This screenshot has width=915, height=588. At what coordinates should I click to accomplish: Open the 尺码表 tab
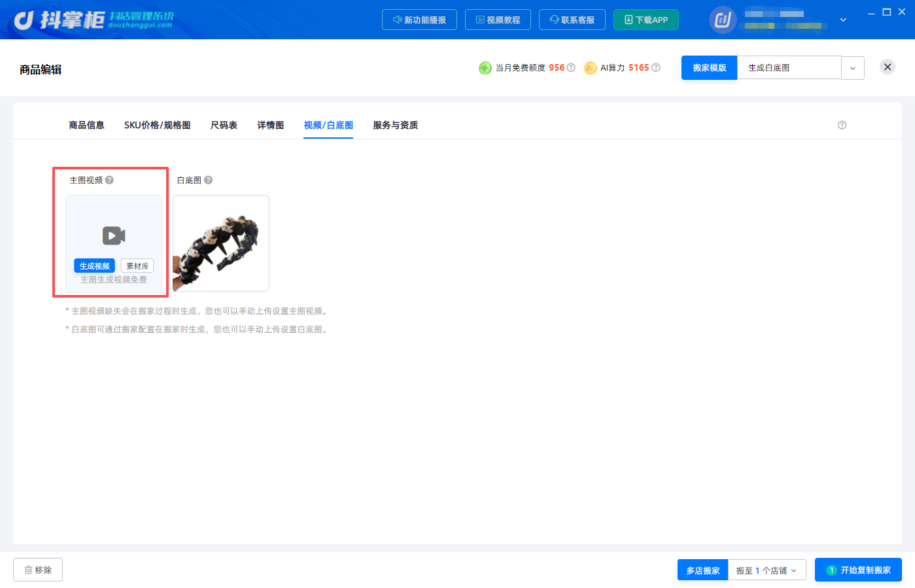pos(224,125)
